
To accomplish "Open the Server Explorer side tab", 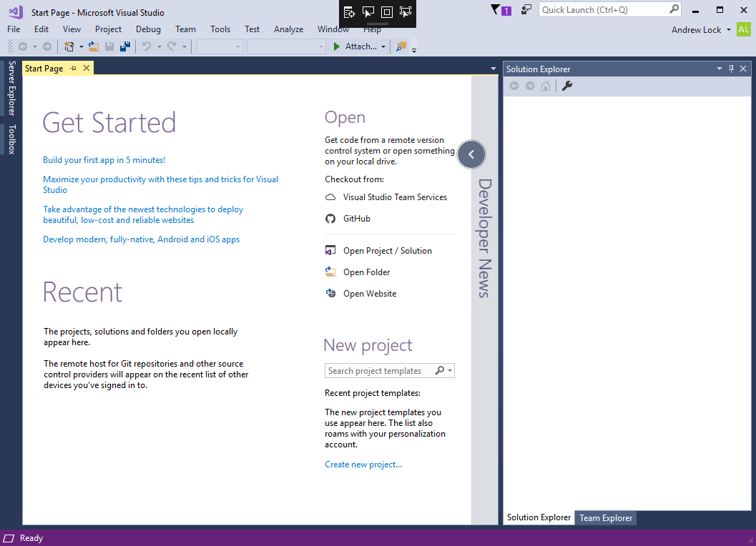I will click(11, 88).
